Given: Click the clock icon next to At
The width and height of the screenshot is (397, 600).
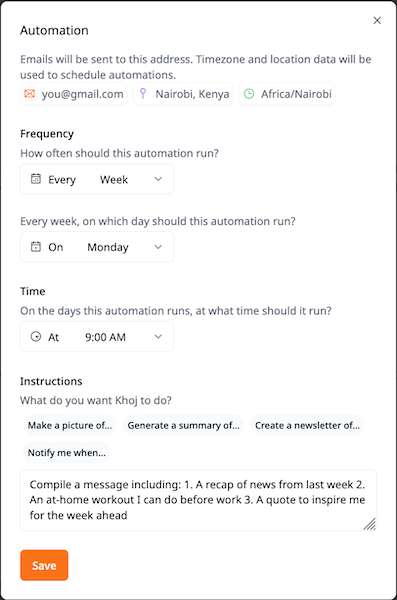Looking at the screenshot, I should click(36, 336).
